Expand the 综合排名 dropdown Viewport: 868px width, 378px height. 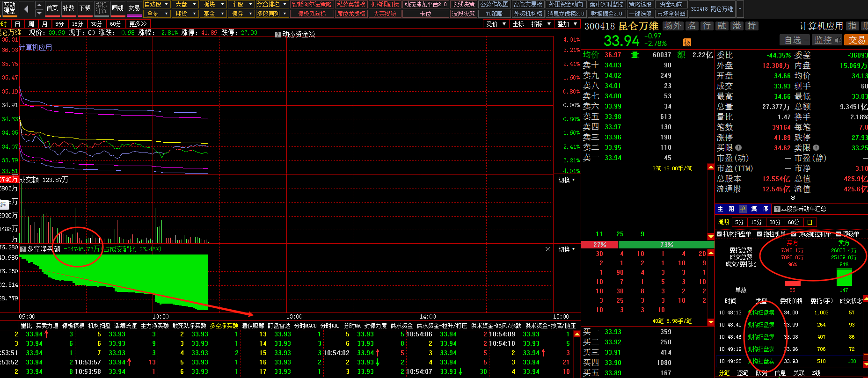click(271, 4)
